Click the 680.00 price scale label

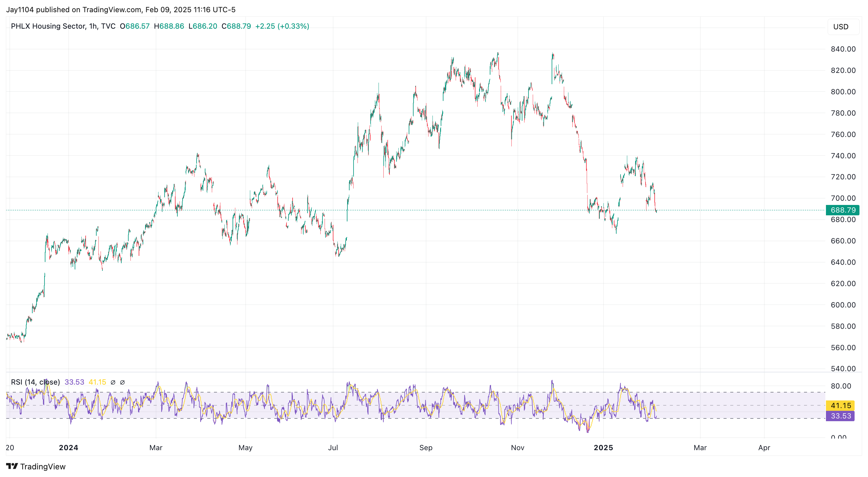[843, 220]
